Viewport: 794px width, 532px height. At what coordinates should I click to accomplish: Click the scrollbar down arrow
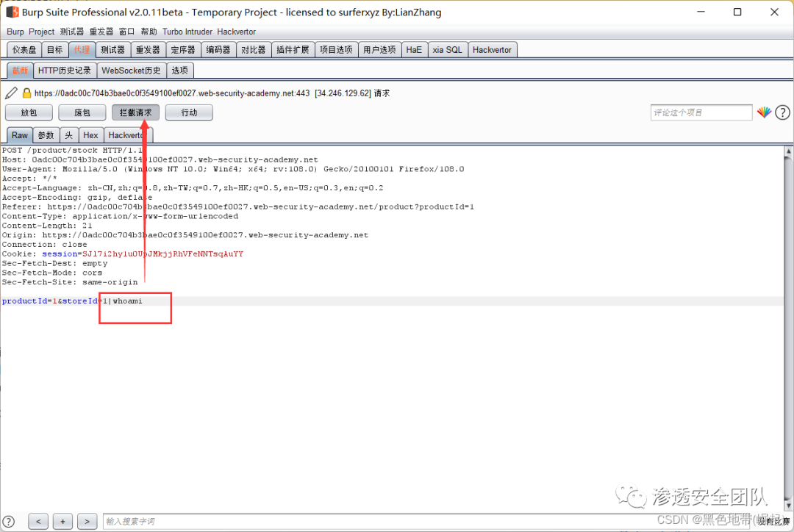click(x=788, y=505)
